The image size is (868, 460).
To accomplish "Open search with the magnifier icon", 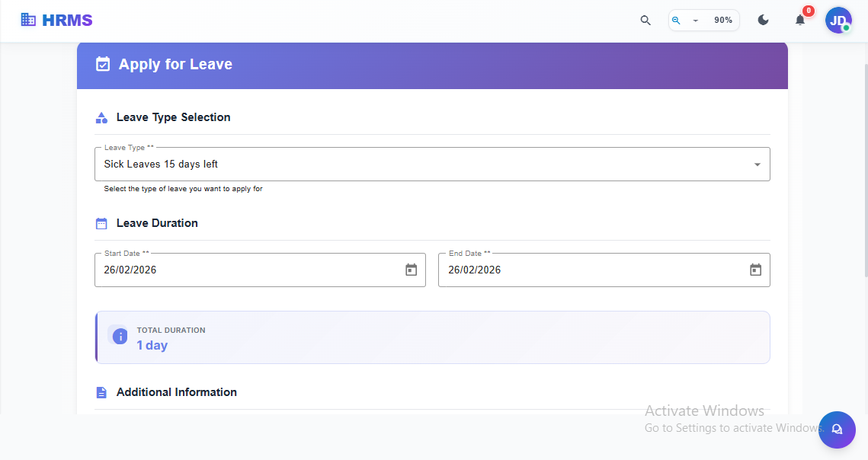I will 645,21.
